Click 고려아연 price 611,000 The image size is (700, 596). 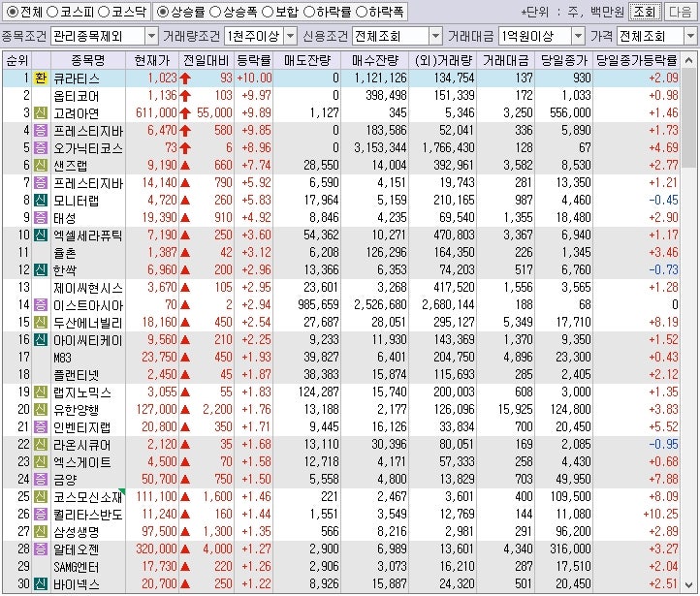pyautogui.click(x=157, y=112)
